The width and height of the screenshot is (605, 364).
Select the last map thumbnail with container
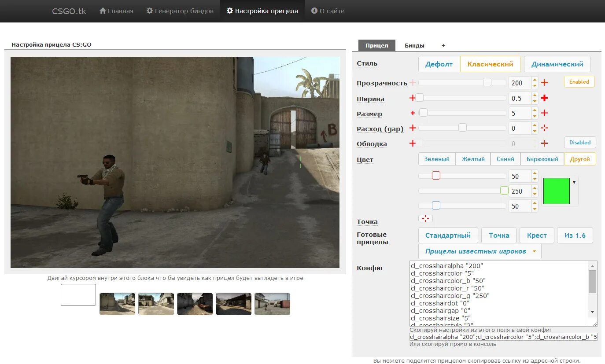click(x=273, y=304)
